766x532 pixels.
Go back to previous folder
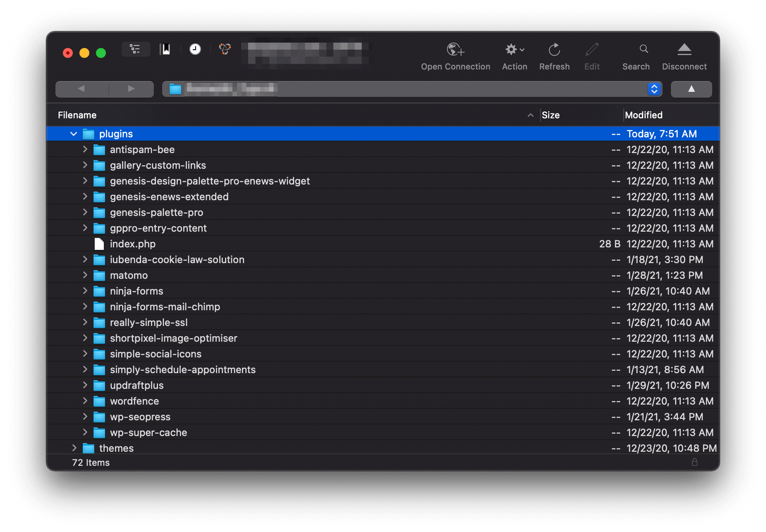click(x=81, y=89)
